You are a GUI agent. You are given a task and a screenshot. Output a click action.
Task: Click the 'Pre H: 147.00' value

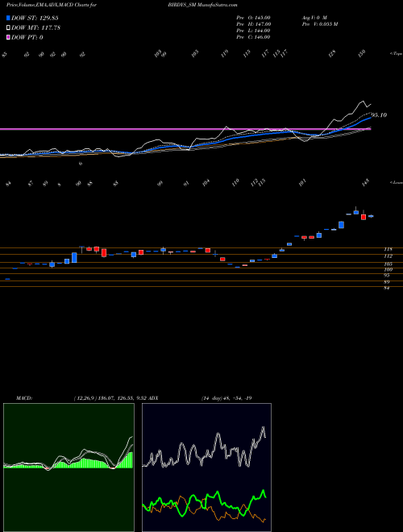253,24
